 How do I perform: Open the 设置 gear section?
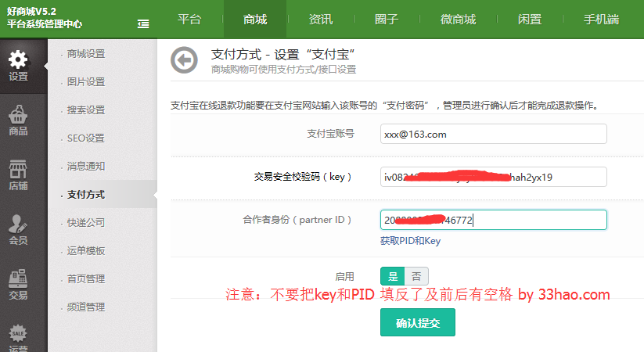(19, 66)
